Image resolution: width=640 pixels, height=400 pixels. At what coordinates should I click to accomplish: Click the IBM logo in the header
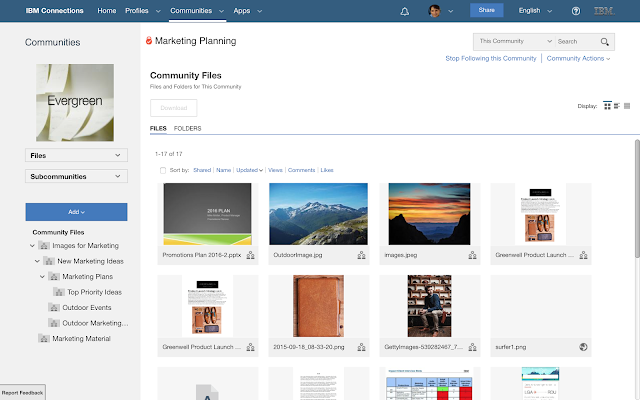tap(604, 11)
